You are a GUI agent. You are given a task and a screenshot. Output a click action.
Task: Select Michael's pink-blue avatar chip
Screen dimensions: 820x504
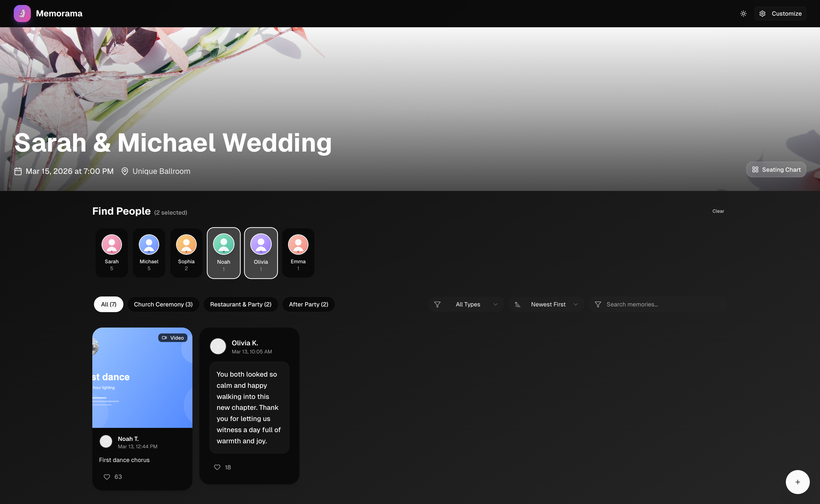pos(149,253)
